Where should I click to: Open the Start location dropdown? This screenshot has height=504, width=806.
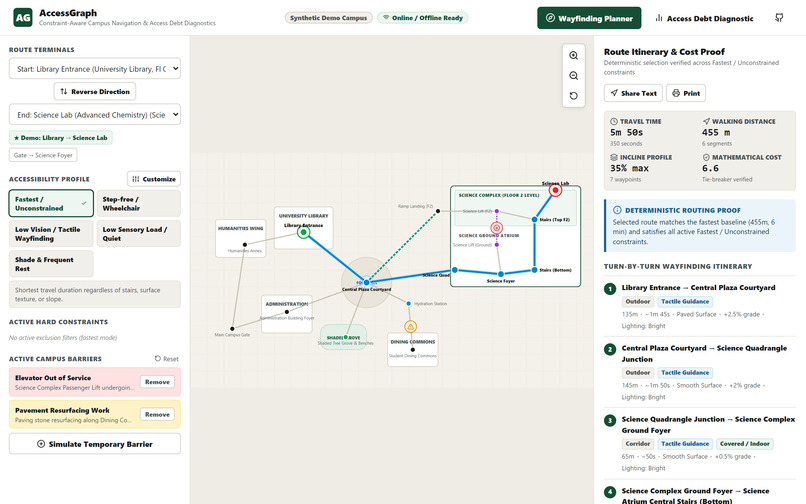pyautogui.click(x=95, y=68)
